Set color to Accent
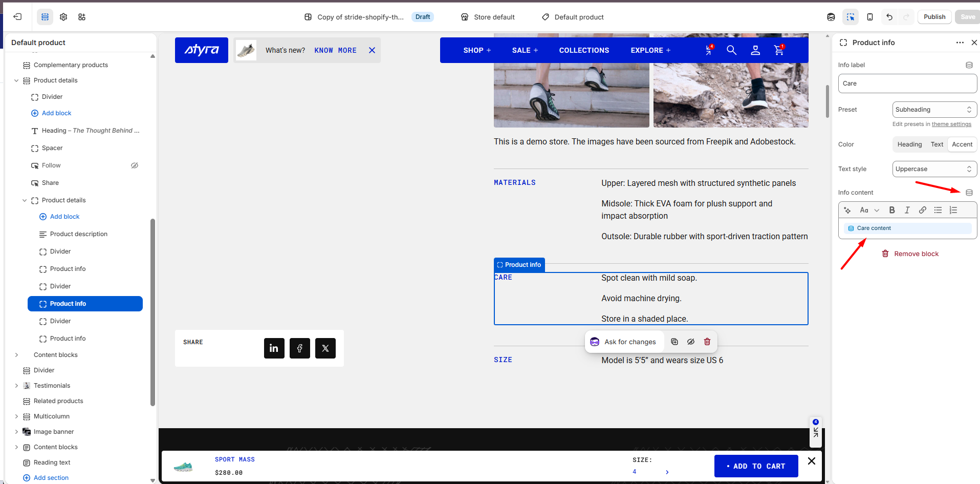Image resolution: width=980 pixels, height=484 pixels. 962,144
